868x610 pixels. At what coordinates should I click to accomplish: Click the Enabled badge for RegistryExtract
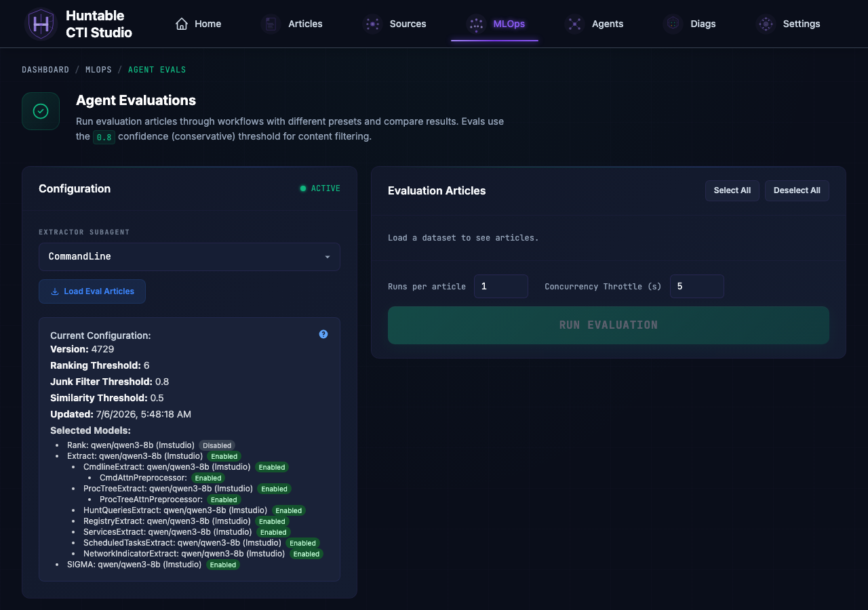(272, 521)
